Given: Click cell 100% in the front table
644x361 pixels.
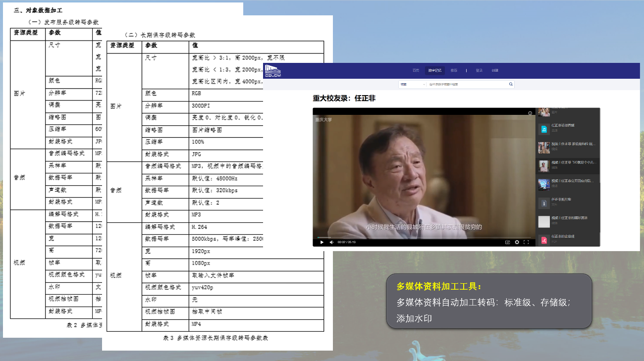Looking at the screenshot, I should click(198, 142).
